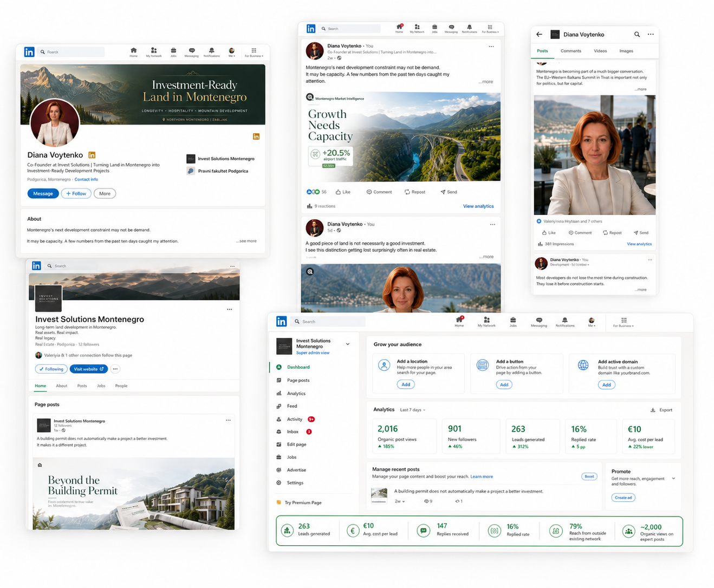Screen dimensions: 714x588
Task: Open My Network icon in the profile window
Action: (154, 52)
